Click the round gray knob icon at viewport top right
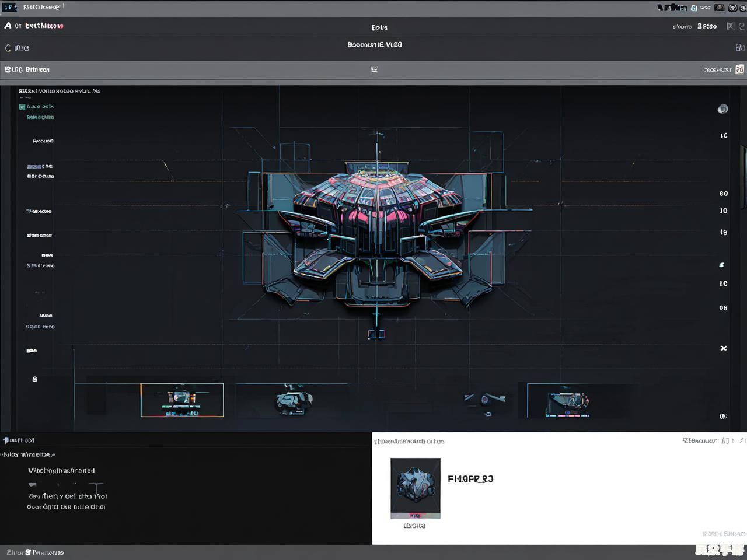 tap(722, 109)
